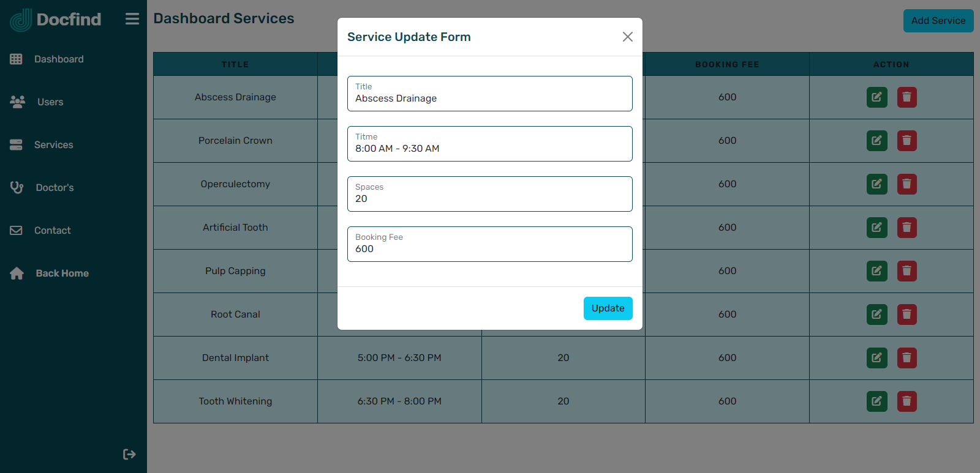Click the Services server icon

point(16,145)
